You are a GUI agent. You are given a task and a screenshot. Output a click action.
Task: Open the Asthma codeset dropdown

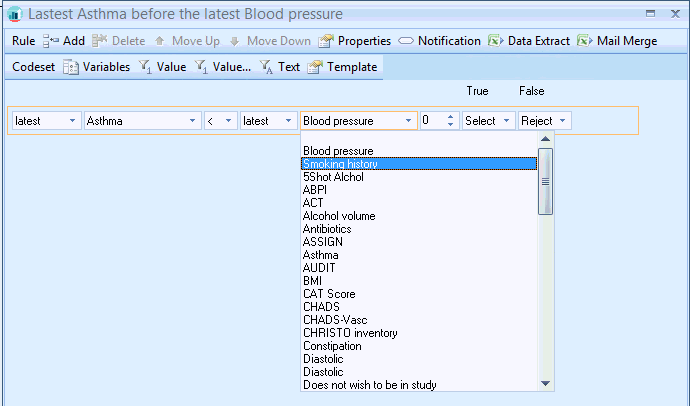point(193,121)
